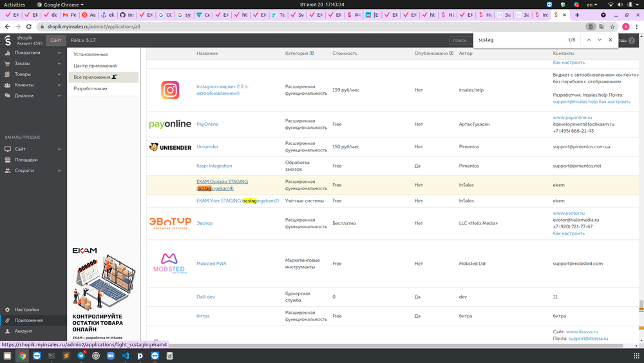
Task: Open the Опубликовано column filter dropdown
Action: point(450,54)
